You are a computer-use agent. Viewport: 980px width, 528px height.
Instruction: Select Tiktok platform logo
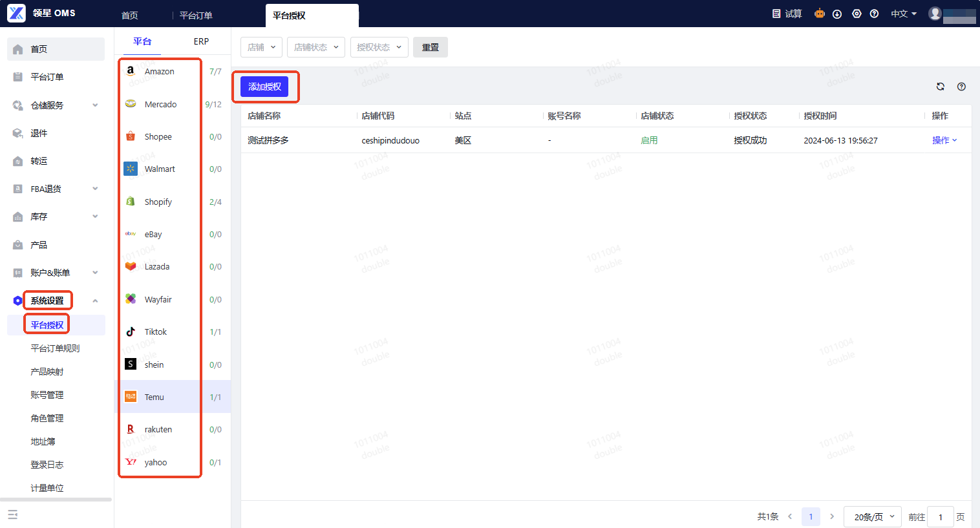[x=131, y=332]
